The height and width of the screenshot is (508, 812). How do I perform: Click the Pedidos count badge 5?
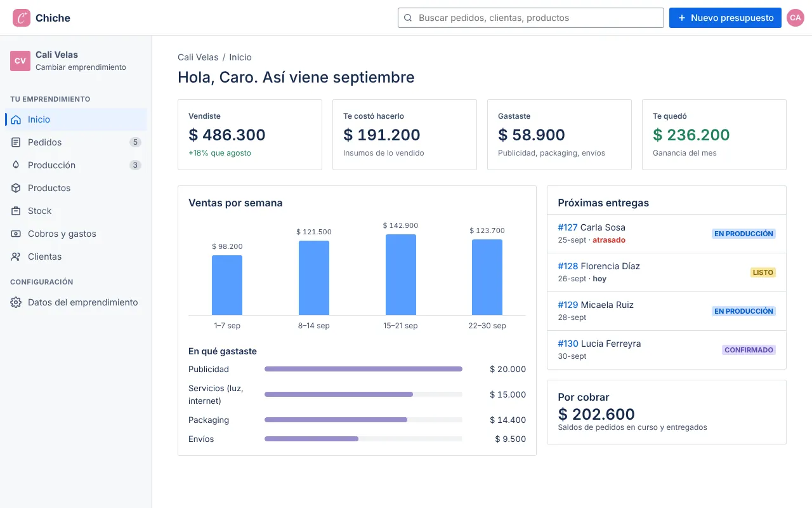point(135,142)
